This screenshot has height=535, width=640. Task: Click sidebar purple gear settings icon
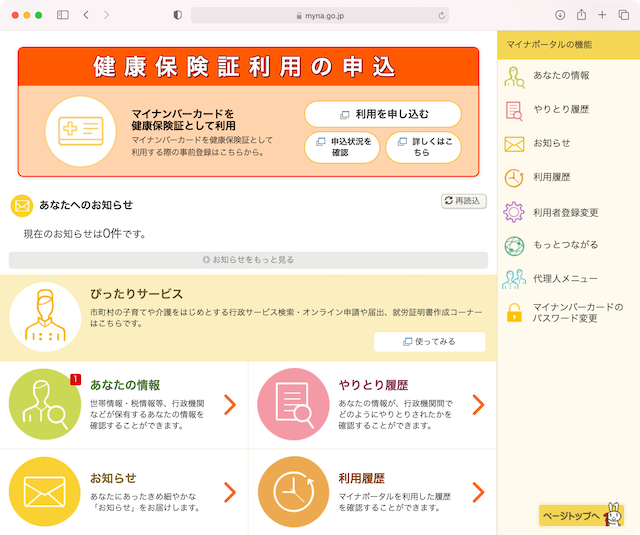pos(513,212)
